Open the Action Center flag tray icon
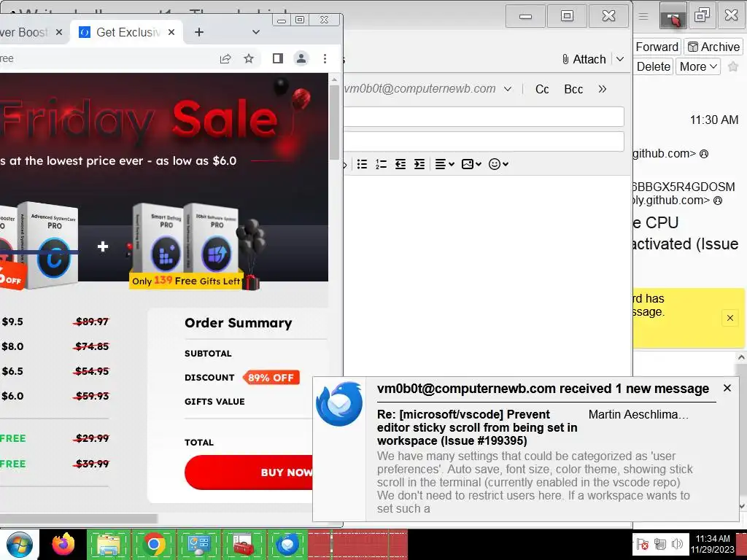 click(x=642, y=544)
